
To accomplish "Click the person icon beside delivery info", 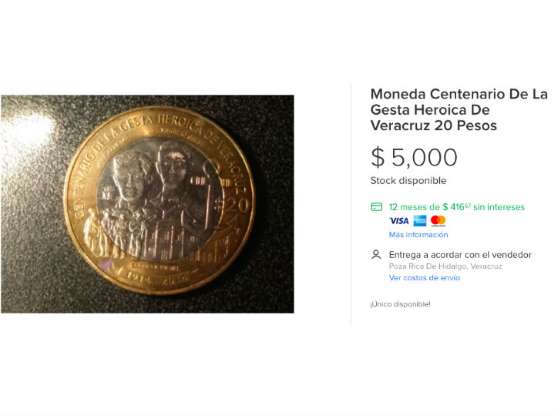I will coord(376,255).
